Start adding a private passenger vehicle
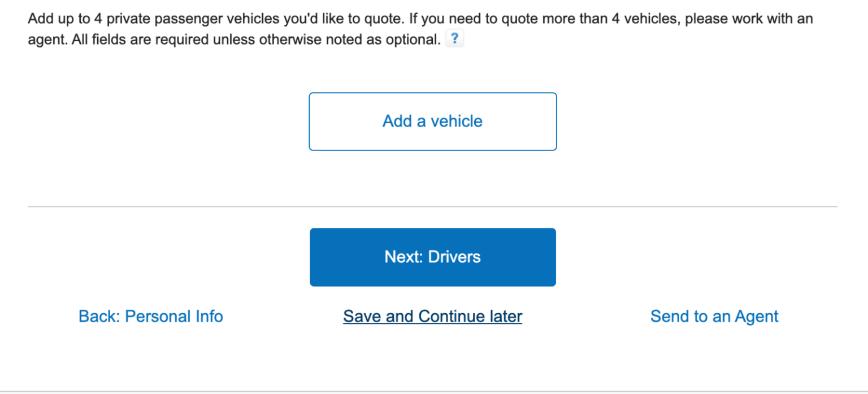The width and height of the screenshot is (868, 394). pos(432,121)
